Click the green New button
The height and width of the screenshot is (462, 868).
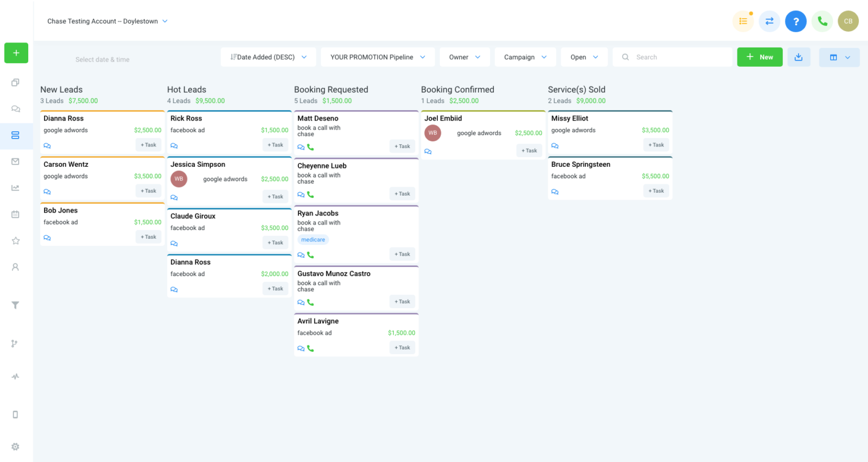click(759, 57)
